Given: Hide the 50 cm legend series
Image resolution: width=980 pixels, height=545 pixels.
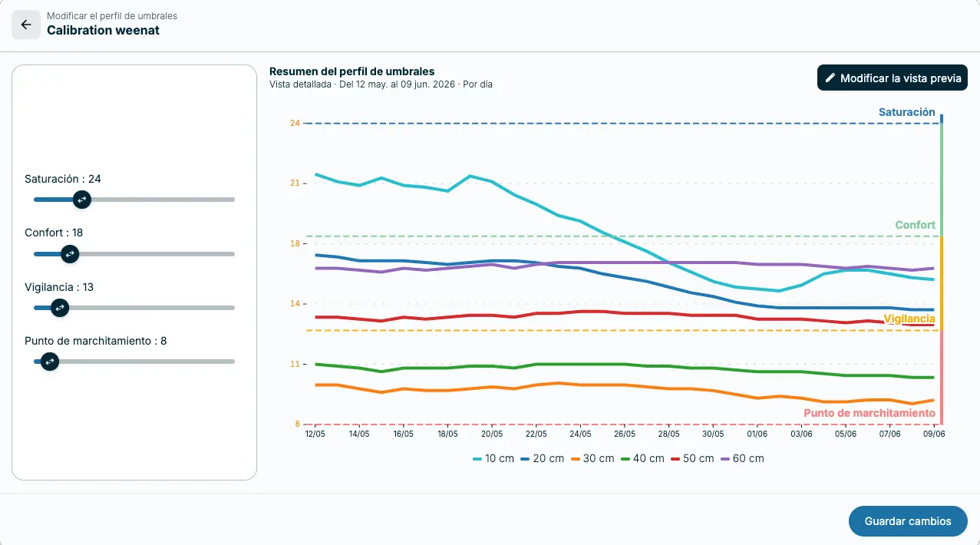Looking at the screenshot, I should pos(692,458).
